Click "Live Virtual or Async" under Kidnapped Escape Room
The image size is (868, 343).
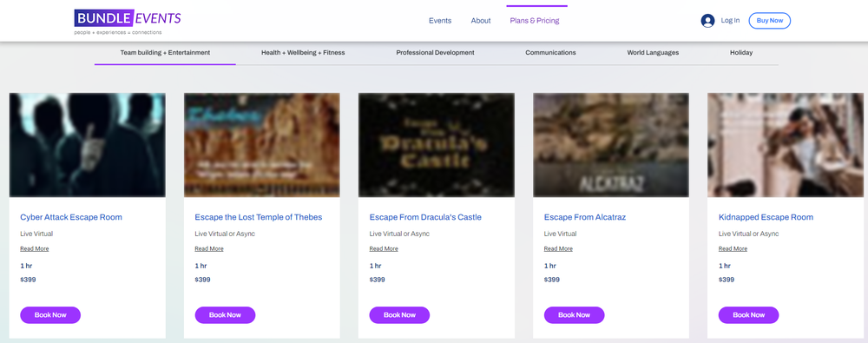tap(748, 234)
